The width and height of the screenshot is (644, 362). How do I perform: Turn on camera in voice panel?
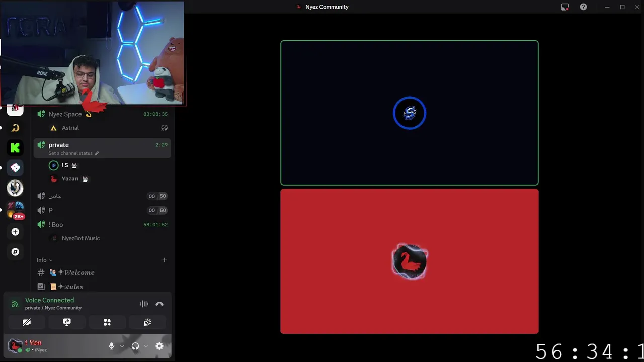(x=27, y=322)
